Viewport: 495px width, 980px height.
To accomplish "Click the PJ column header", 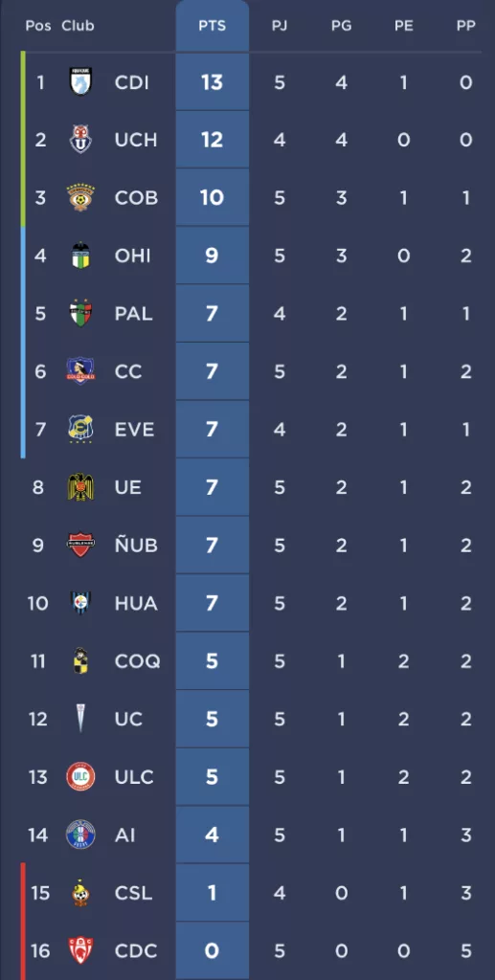I will 280,26.
